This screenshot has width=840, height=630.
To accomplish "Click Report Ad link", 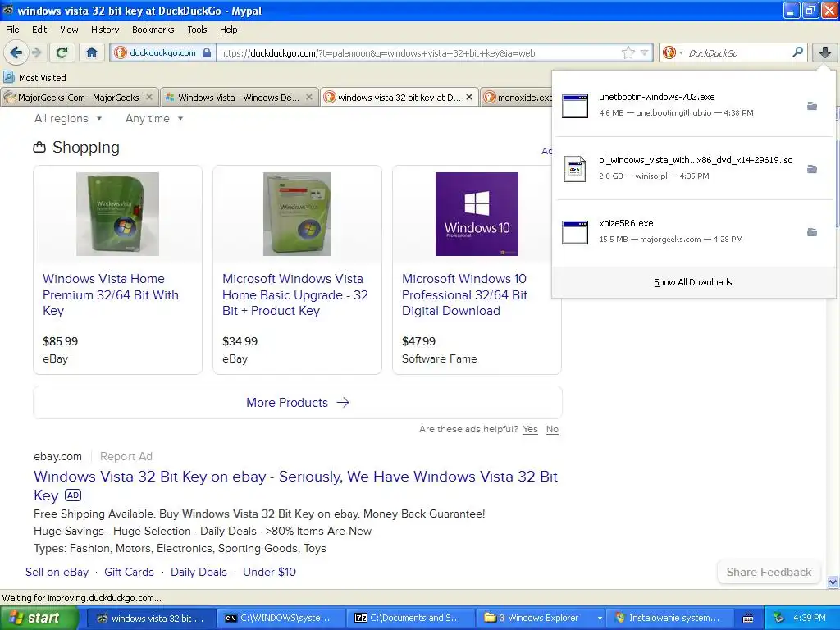I will [126, 456].
